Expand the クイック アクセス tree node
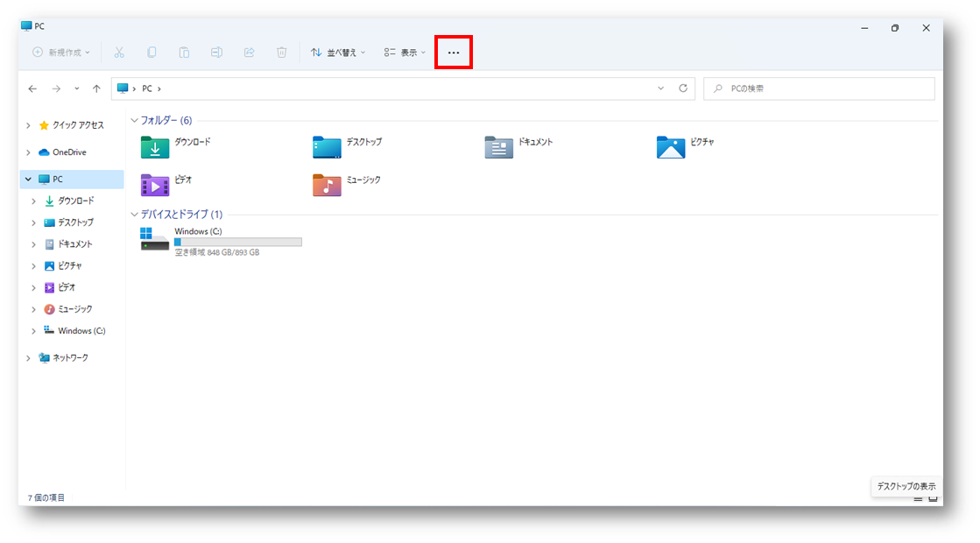Screen dimensions: 980x543 click(28, 125)
